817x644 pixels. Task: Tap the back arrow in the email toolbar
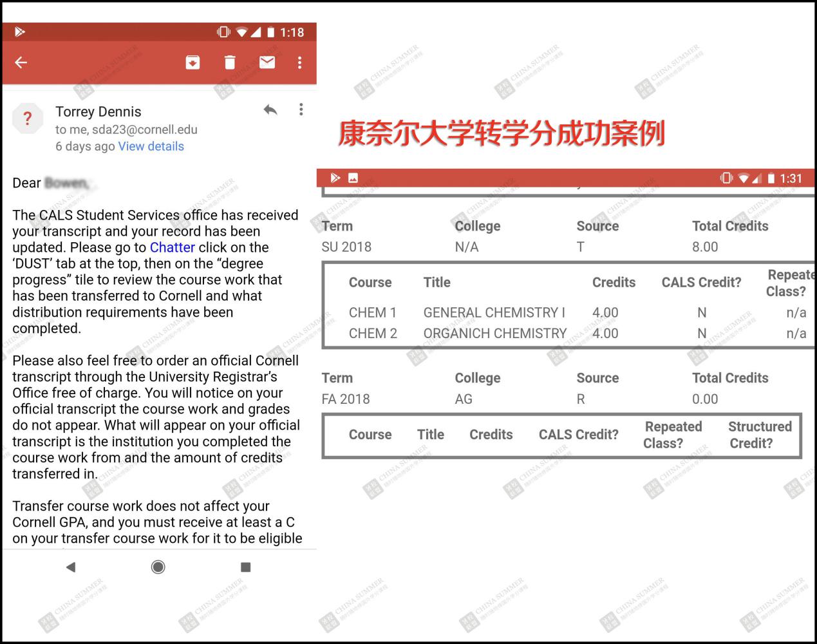pos(21,62)
